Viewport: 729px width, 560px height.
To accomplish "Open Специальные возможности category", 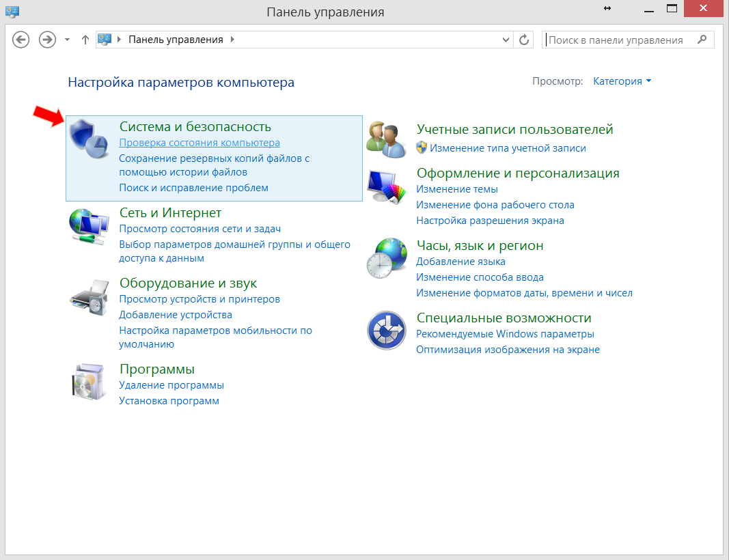I will click(x=504, y=318).
